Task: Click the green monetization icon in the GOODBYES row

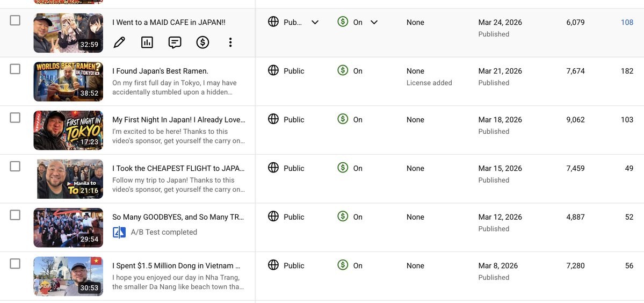Action: coord(343,217)
